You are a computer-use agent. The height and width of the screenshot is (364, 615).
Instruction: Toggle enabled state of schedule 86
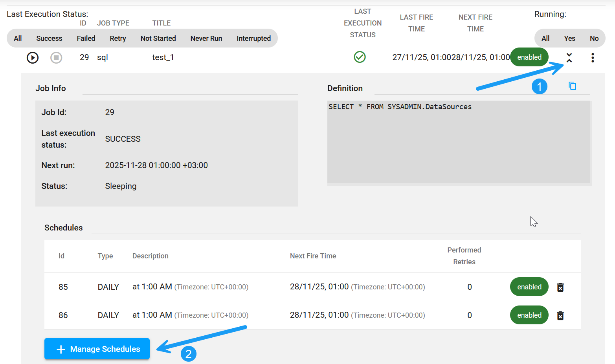529,315
